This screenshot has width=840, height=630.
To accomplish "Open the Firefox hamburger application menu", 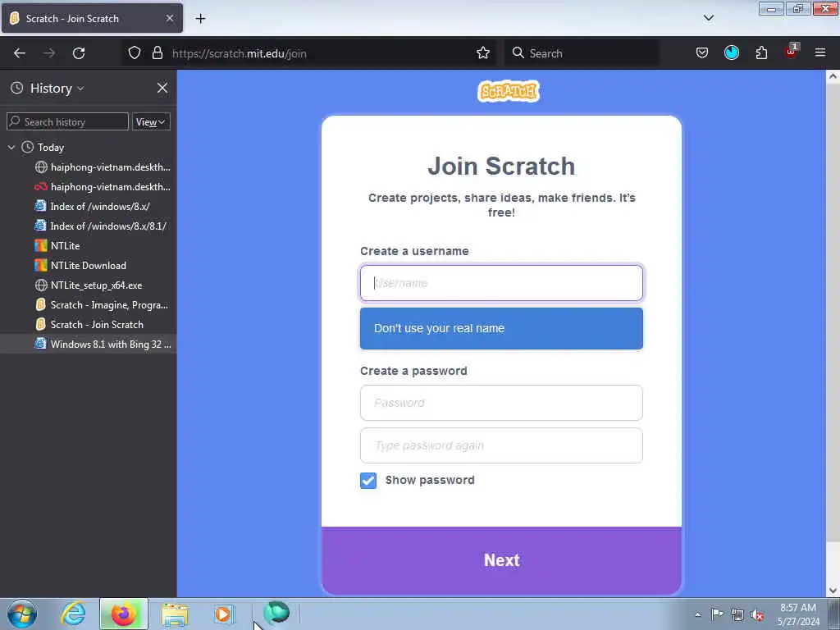I will [819, 52].
